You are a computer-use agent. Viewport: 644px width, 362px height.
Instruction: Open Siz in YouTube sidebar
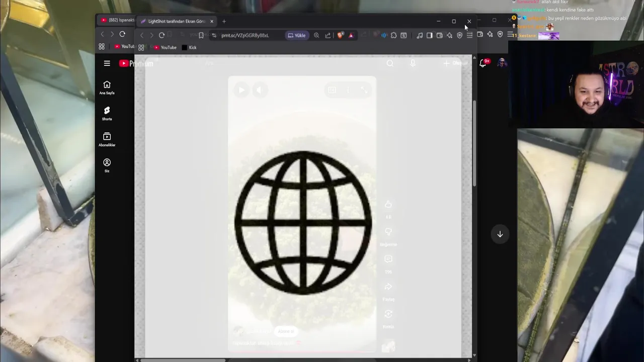(x=107, y=166)
